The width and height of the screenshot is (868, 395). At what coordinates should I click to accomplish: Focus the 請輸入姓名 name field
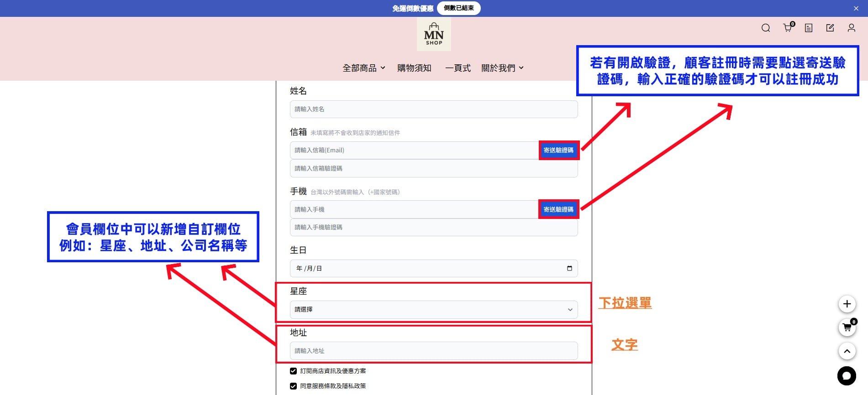434,109
